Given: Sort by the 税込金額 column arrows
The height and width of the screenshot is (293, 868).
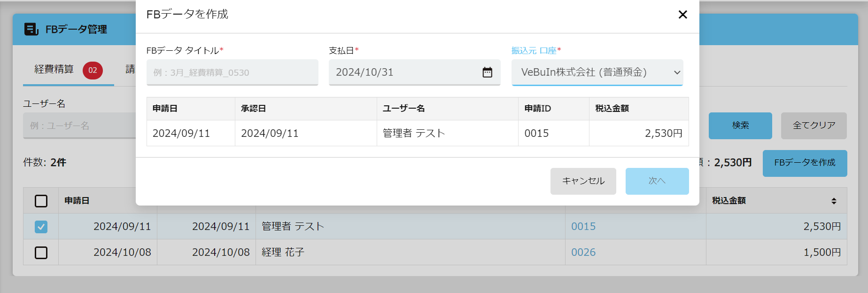Looking at the screenshot, I should [x=834, y=201].
